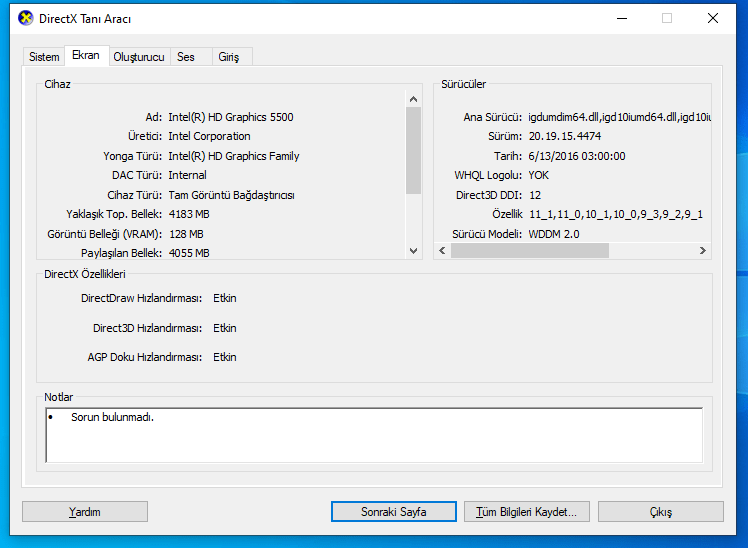Viewport: 748px width, 548px height.
Task: Click the Cihaz vertical scrollbar thumb
Action: (x=414, y=150)
